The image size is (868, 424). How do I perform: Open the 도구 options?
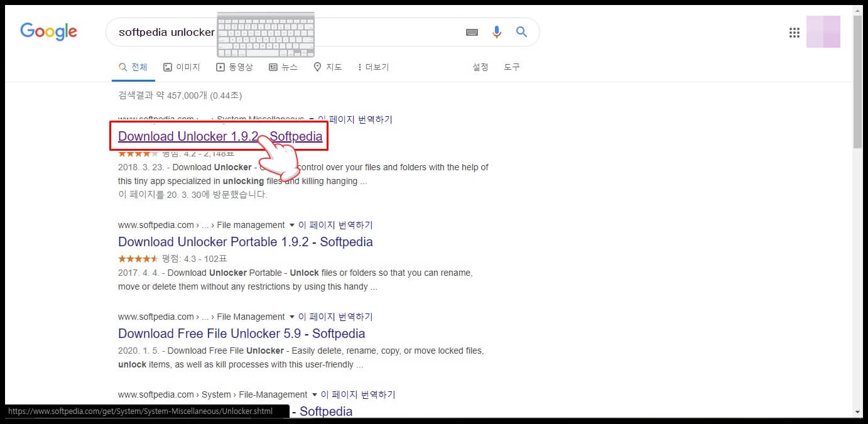pyautogui.click(x=512, y=67)
